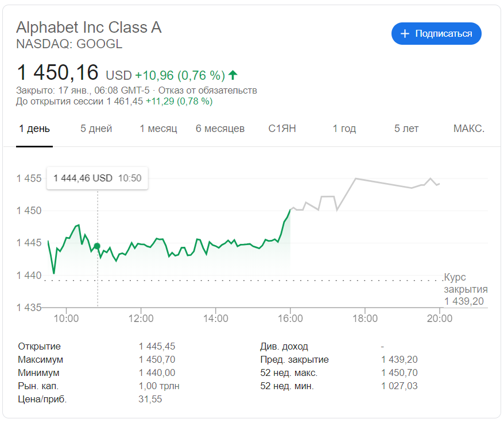Switch to the С1ЯН year-to-date tab
504x423 pixels.
[282, 129]
